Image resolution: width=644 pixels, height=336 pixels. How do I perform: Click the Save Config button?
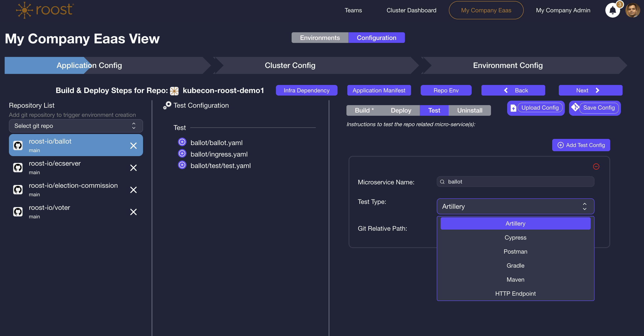[x=595, y=108]
